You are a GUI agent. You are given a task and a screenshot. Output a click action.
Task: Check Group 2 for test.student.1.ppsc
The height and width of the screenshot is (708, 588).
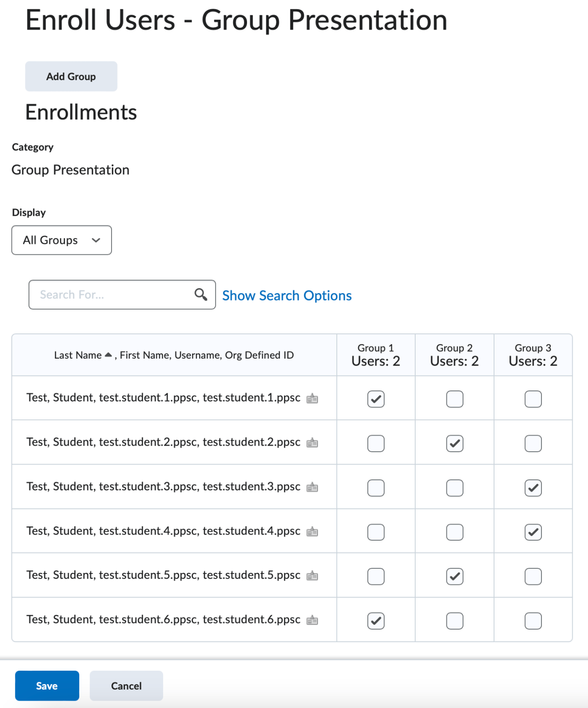tap(455, 399)
